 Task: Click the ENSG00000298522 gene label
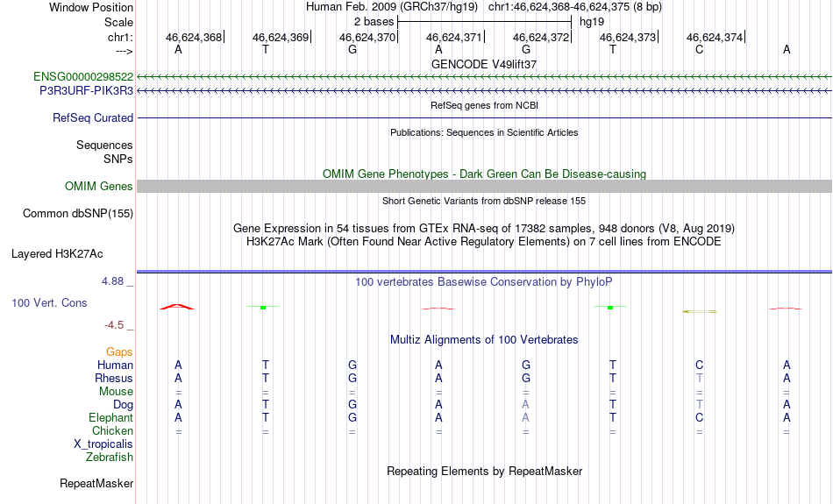[83, 77]
